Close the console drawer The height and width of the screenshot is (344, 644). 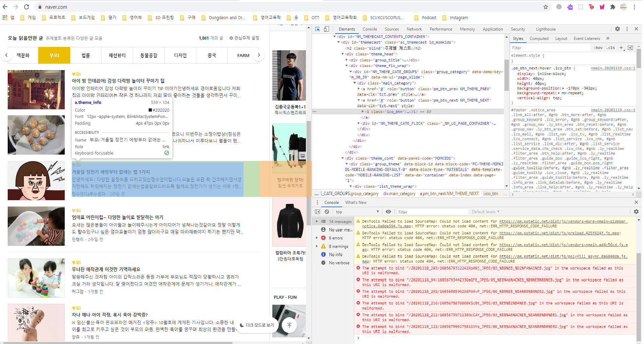point(636,202)
